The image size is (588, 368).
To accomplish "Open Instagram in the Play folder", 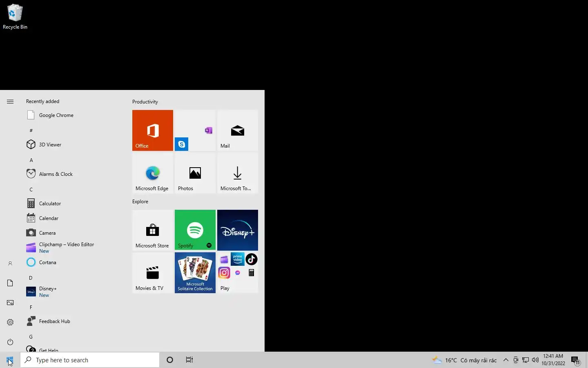I will pyautogui.click(x=224, y=273).
